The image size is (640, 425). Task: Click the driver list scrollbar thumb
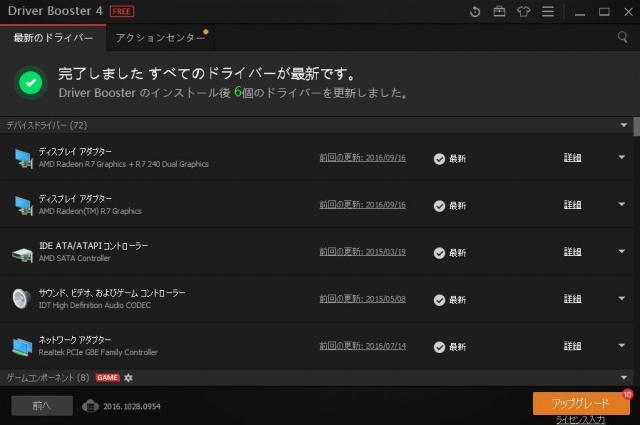click(636, 127)
